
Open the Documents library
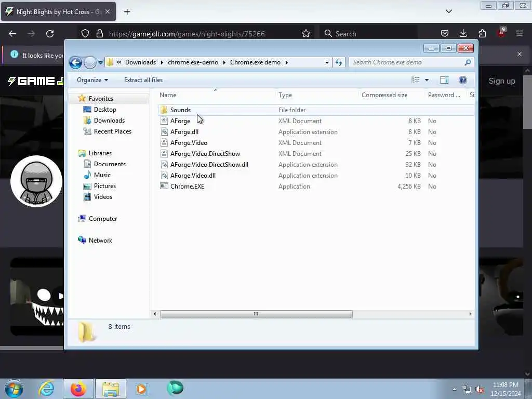(110, 164)
